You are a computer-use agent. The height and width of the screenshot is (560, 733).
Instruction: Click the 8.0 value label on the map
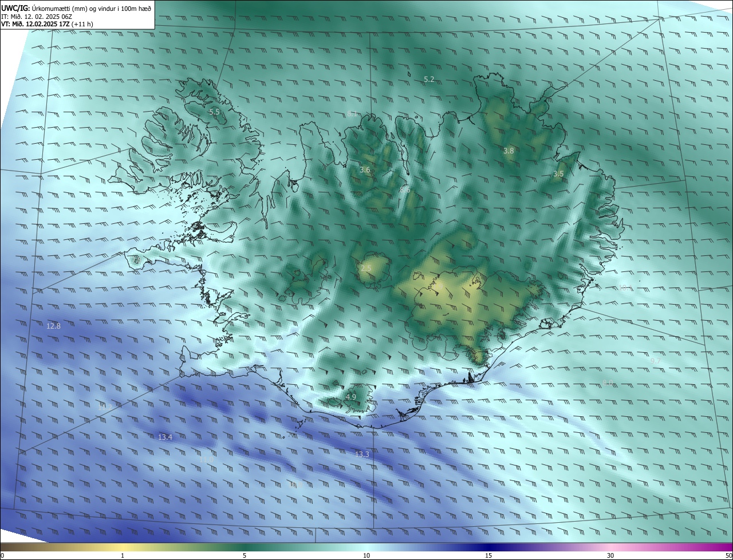point(608,382)
